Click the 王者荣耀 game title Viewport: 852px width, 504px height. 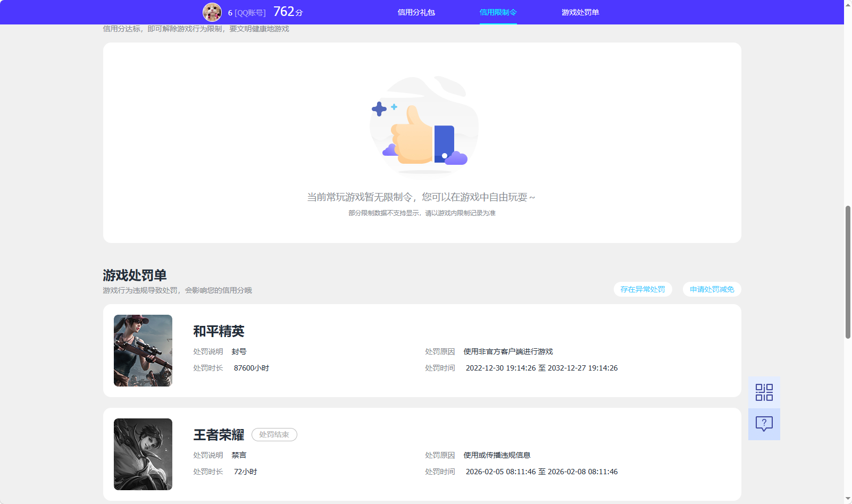pos(219,435)
